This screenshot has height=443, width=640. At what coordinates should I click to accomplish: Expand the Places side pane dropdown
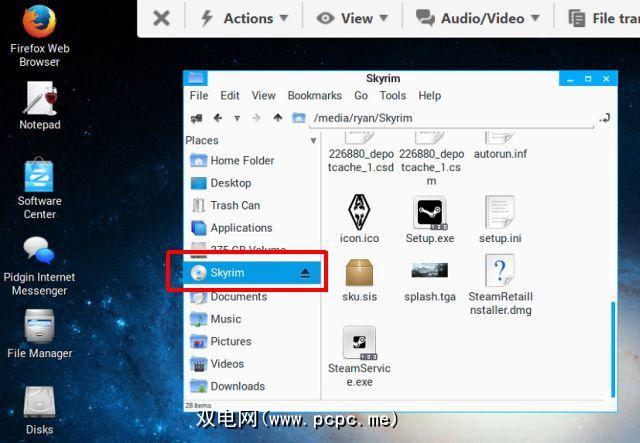click(313, 141)
